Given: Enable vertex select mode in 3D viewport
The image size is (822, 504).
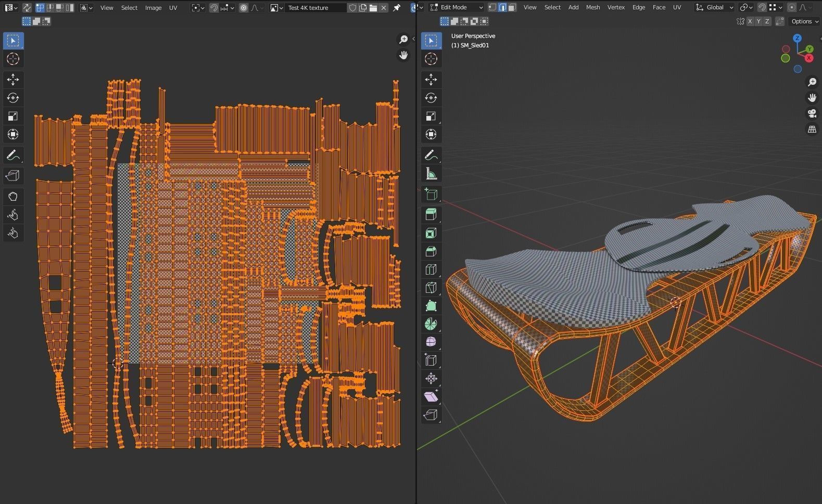Looking at the screenshot, I should (x=492, y=7).
